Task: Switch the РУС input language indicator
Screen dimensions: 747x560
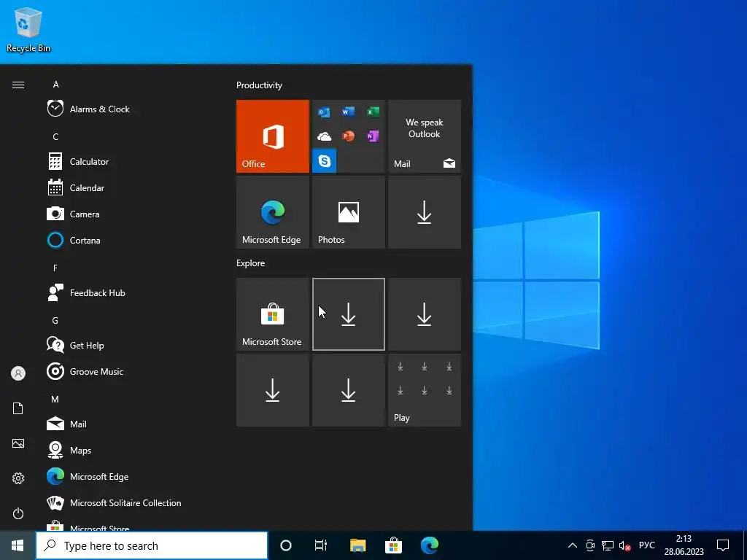Action: (x=646, y=545)
